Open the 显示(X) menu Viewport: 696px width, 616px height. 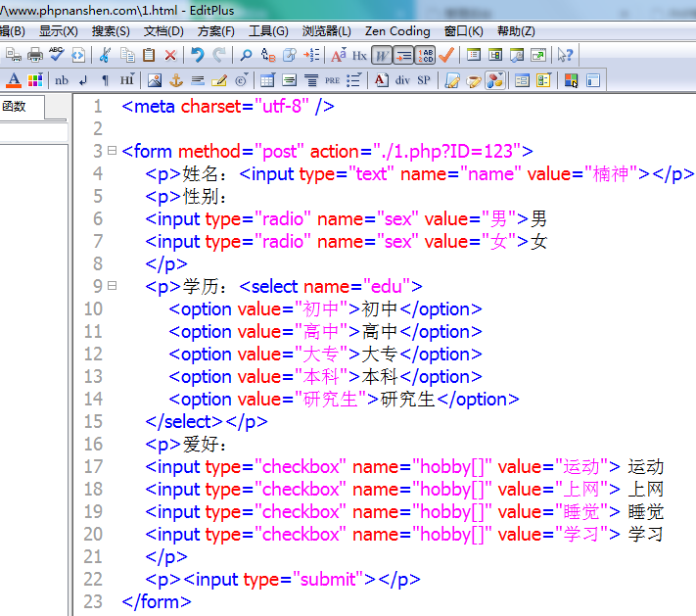(58, 31)
